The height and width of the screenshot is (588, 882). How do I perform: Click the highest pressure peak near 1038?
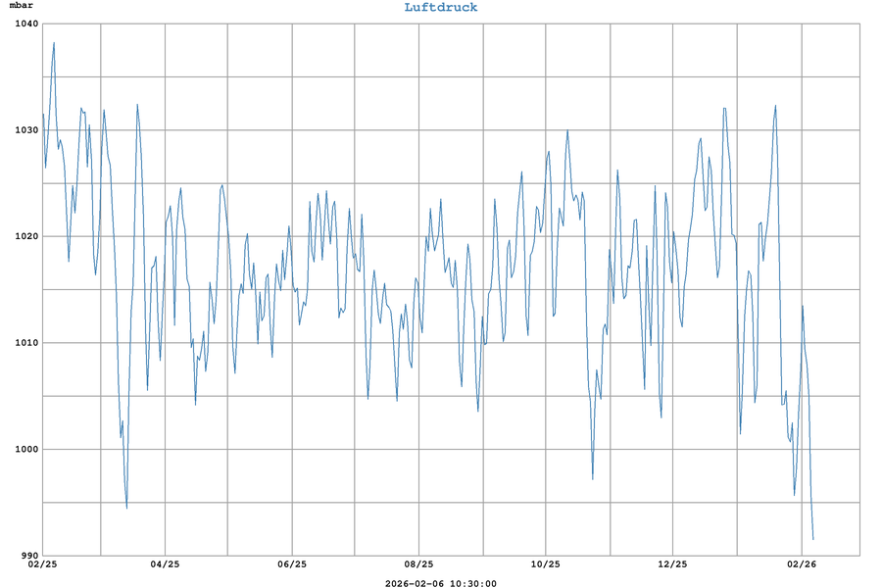[54, 43]
